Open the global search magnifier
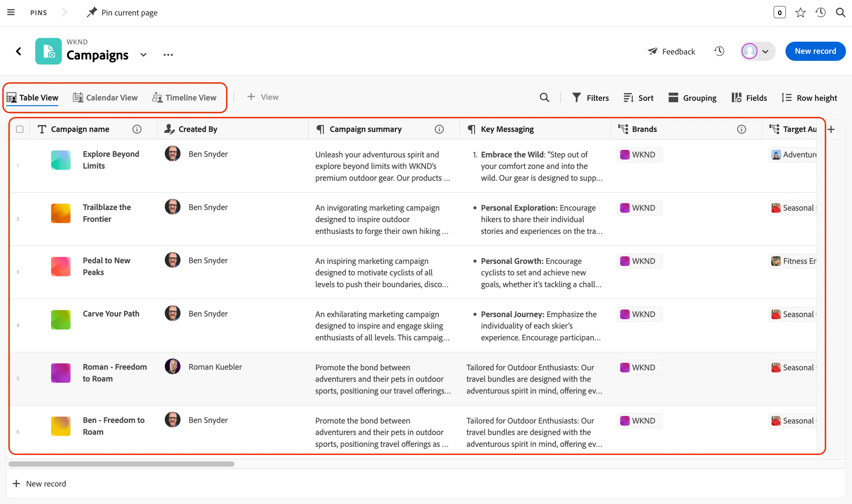Image resolution: width=852 pixels, height=504 pixels. tap(841, 12)
